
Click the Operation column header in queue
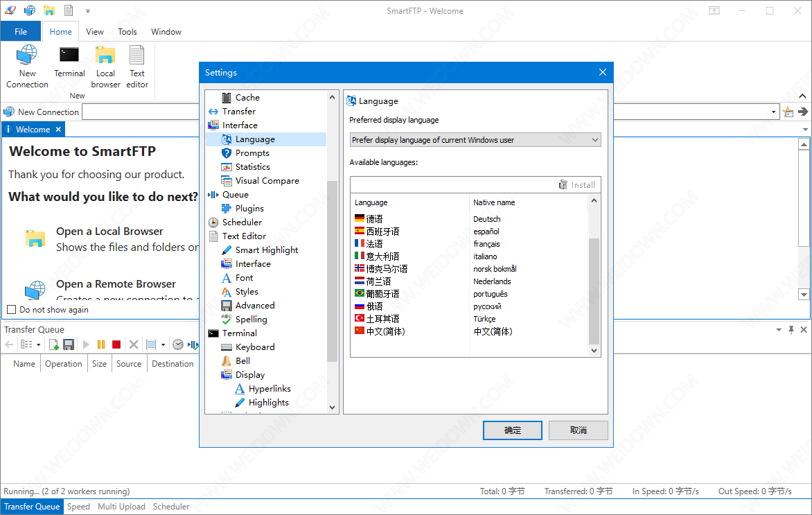click(63, 364)
